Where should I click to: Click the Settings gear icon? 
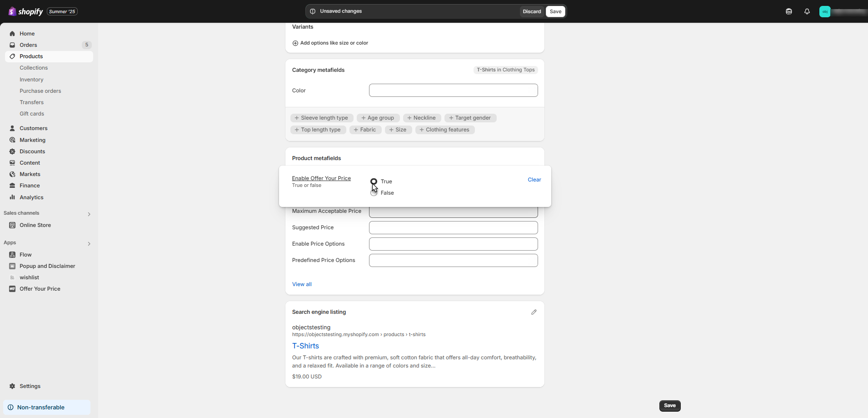(x=12, y=386)
